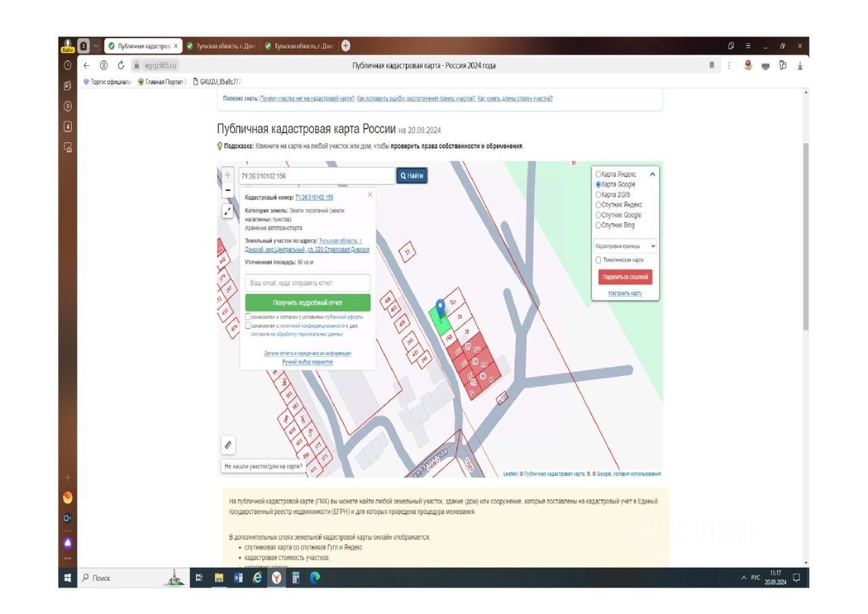
Task: Open cadastral number 71:26:010102:156 link
Action: pyautogui.click(x=314, y=197)
